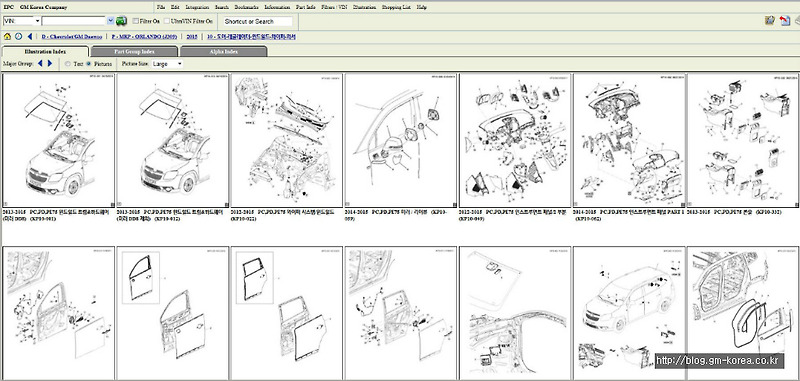800x381 pixels.
Task: Click the green vehicle search icon
Action: point(121,21)
